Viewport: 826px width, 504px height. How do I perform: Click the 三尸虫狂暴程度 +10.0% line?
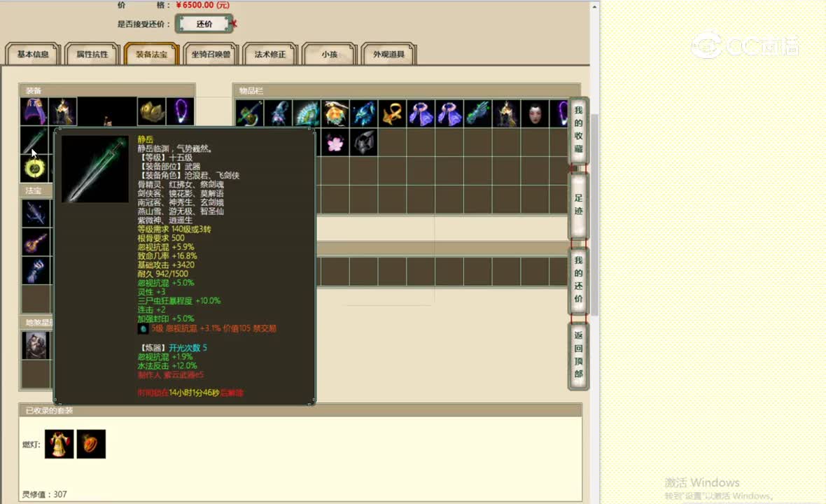pos(179,301)
